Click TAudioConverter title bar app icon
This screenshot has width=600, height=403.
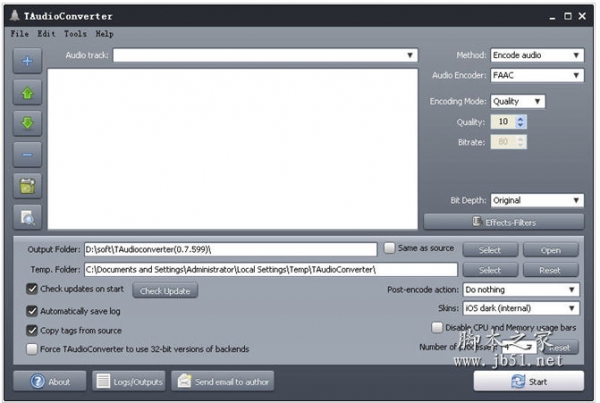[x=15, y=16]
